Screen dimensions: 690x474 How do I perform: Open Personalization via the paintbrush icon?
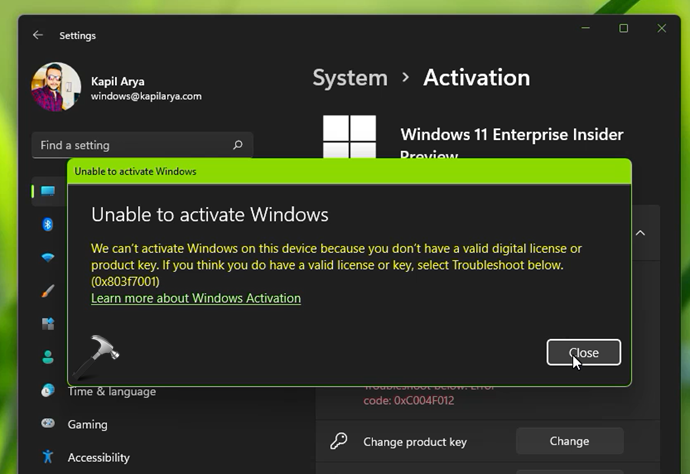coord(47,291)
